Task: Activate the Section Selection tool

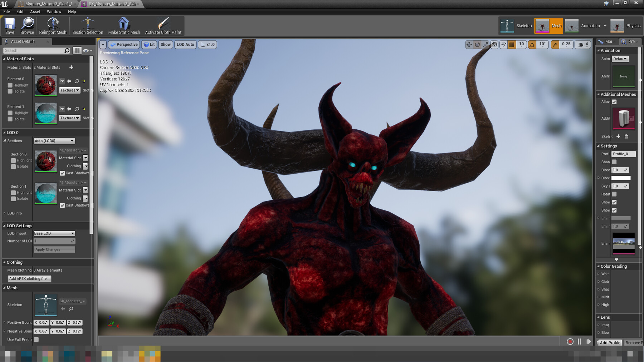Action: [87, 25]
